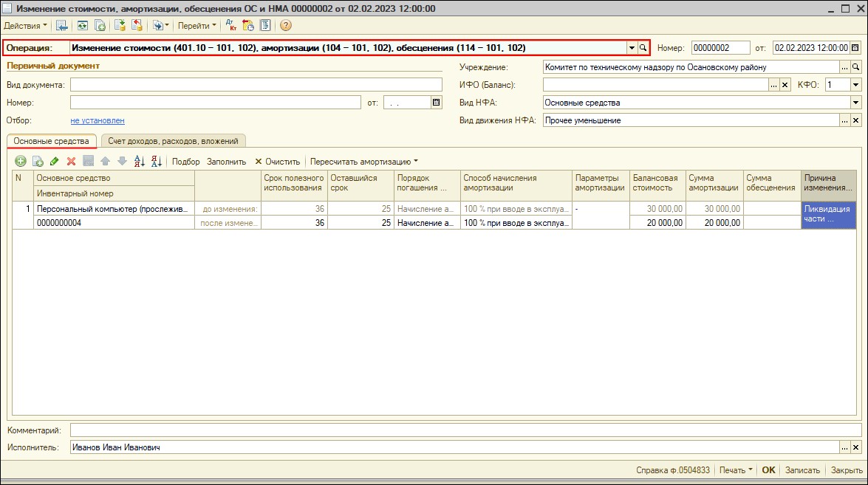Click the не установлен filter link
This screenshot has height=485, width=868.
[98, 120]
